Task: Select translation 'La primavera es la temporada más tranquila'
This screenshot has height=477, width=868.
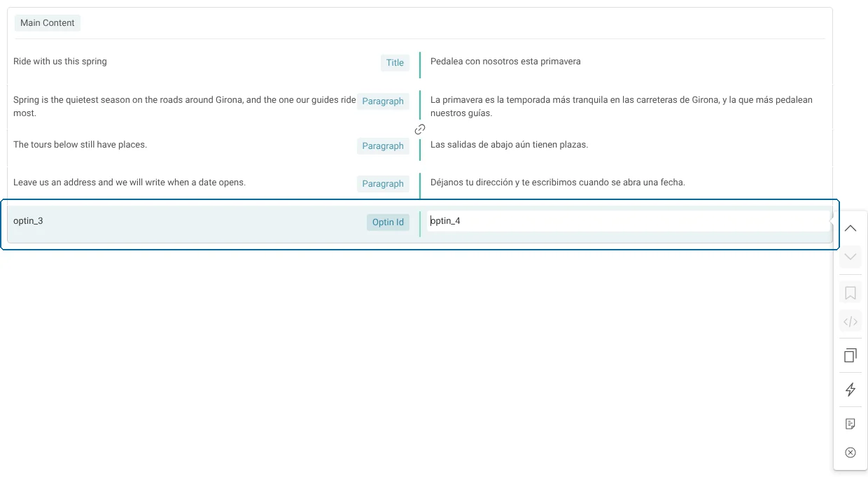Action: [x=622, y=106]
